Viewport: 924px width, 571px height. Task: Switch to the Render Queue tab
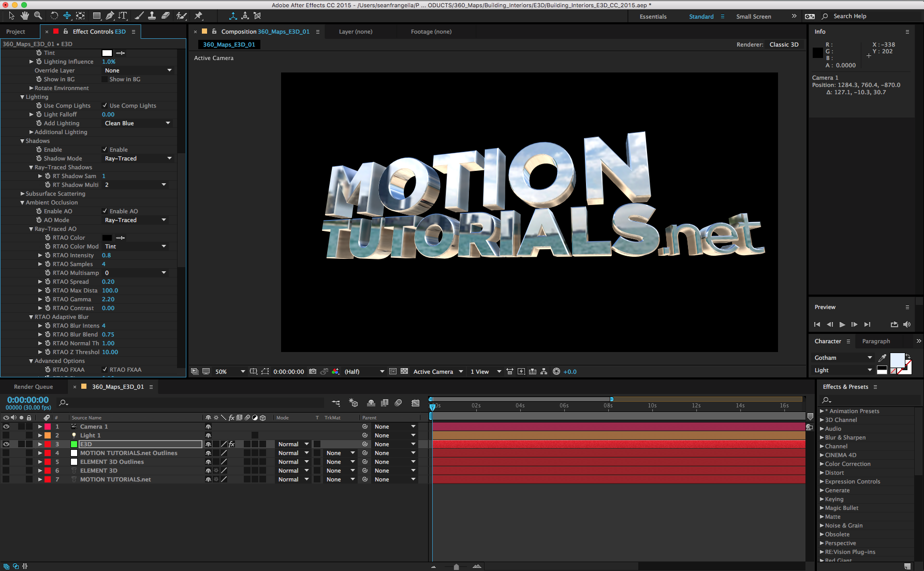[x=33, y=387]
